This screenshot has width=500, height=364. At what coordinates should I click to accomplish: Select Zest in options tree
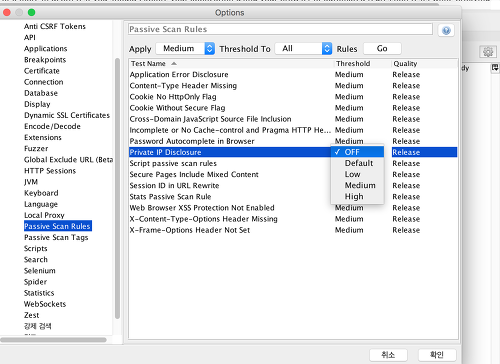point(32,315)
